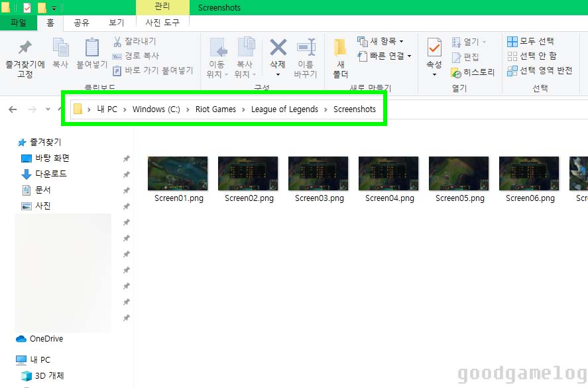This screenshot has width=588, height=388.
Task: Click the 관리 (Manage) contextual tab
Action: [x=162, y=7]
